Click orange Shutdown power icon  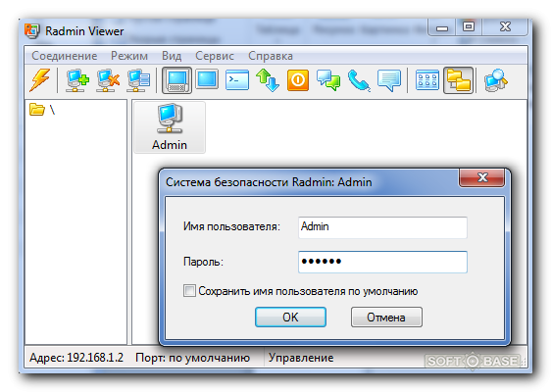(x=298, y=80)
